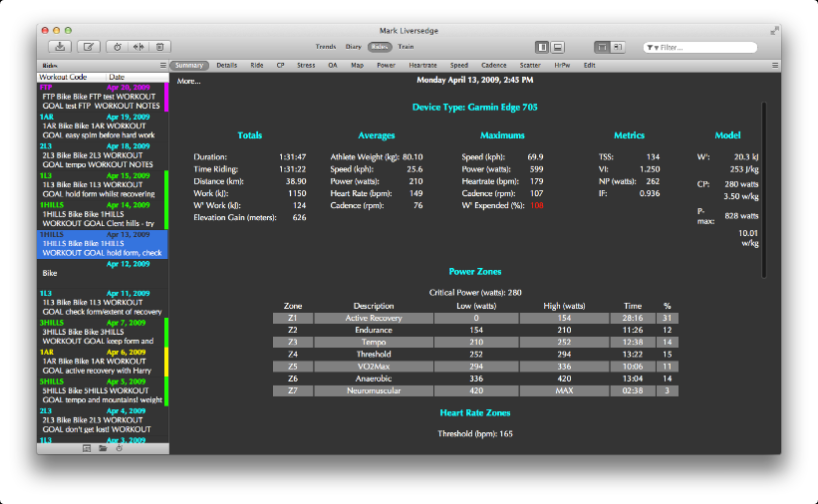Image resolution: width=818 pixels, height=504 pixels.
Task: Click the calendar icon below ride list
Action: (87, 448)
